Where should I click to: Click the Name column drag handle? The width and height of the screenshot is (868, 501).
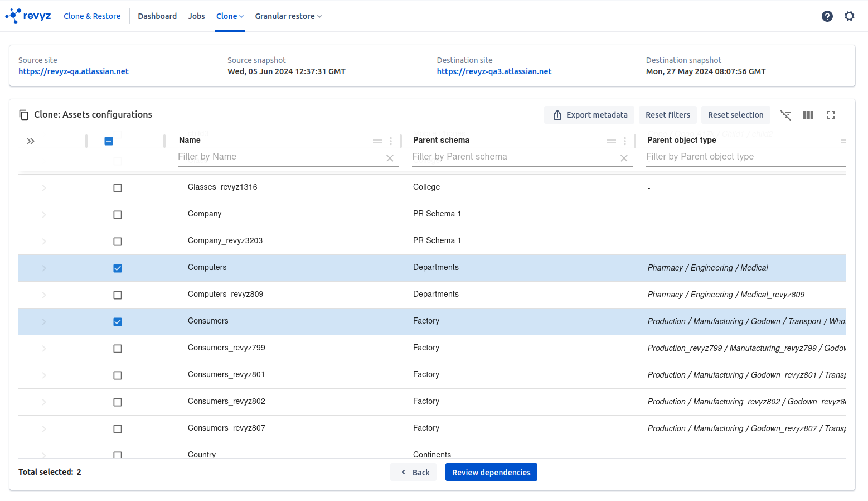[377, 141]
